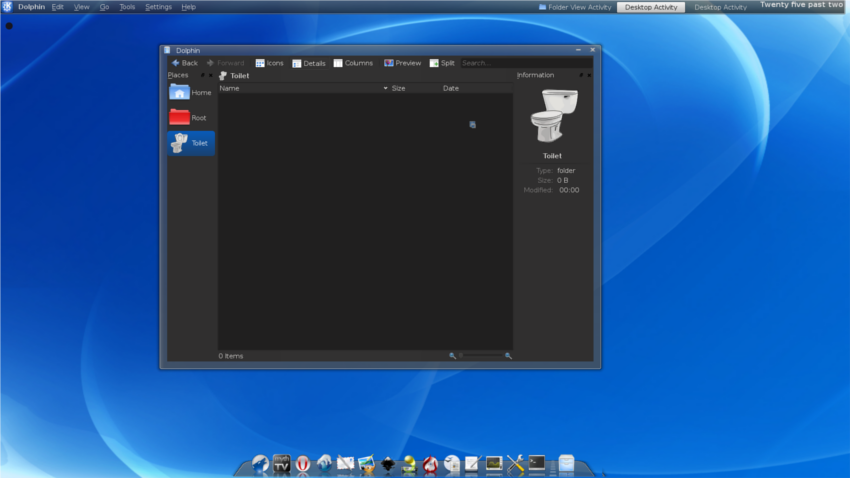Toggle file Preview in toolbar

click(402, 63)
